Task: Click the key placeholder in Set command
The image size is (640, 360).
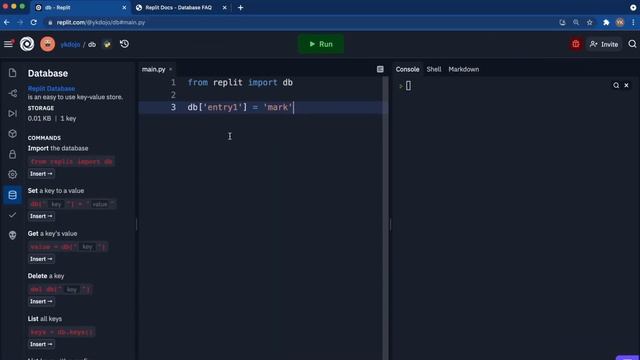Action: [56, 204]
